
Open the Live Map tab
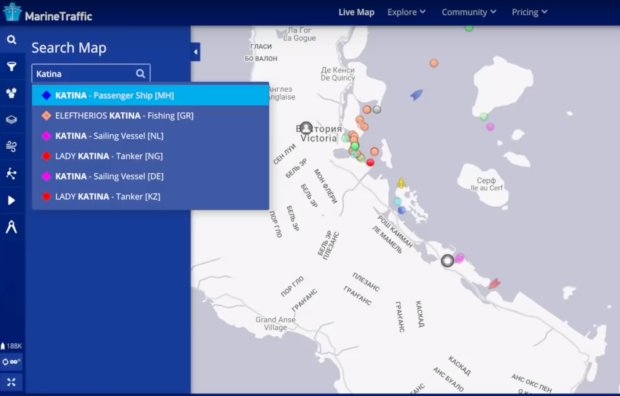356,12
